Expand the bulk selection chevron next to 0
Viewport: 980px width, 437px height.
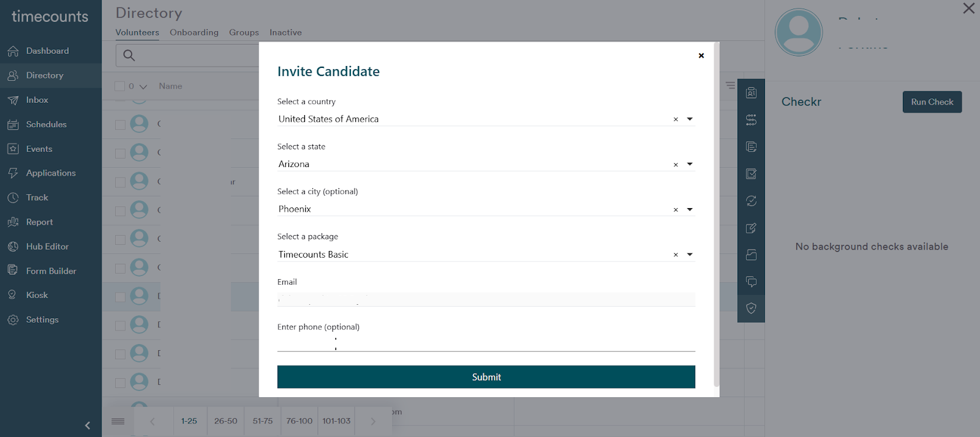click(x=143, y=87)
